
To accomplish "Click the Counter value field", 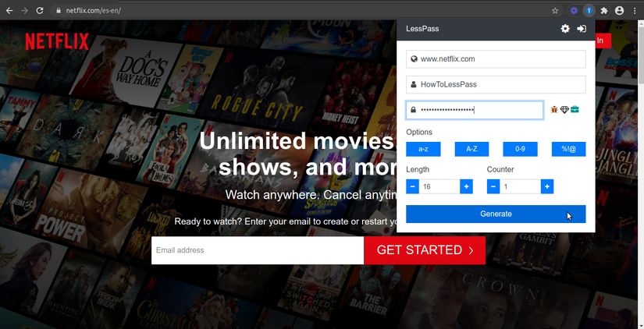I will pos(521,186).
